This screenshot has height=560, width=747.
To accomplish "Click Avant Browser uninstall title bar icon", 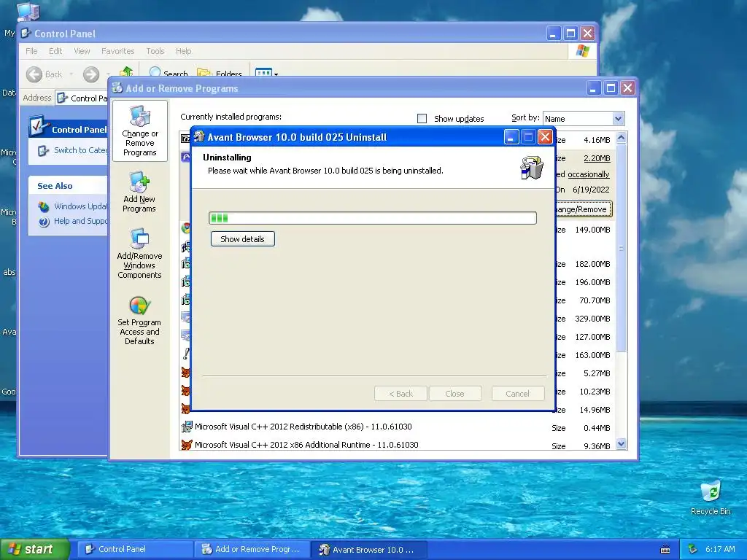I will click(x=199, y=137).
